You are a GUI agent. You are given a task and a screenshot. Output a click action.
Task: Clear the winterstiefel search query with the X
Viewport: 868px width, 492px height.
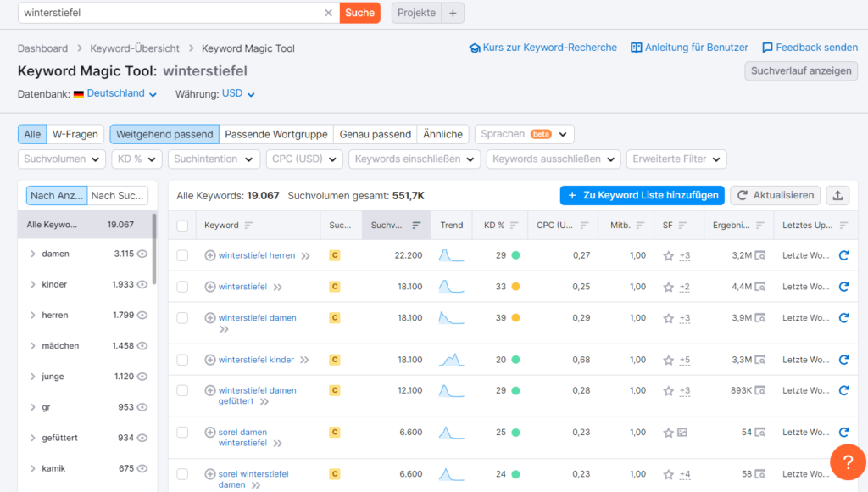[x=329, y=13]
